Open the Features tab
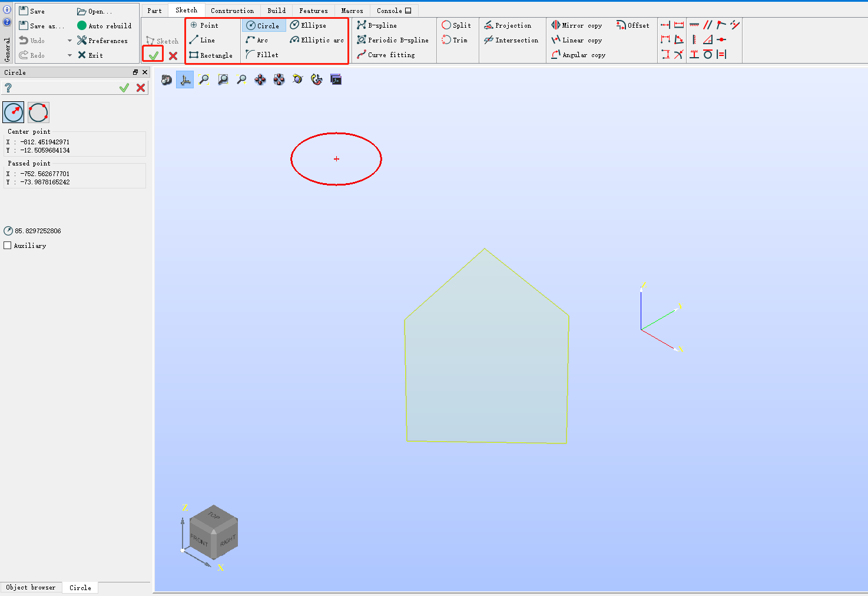This screenshot has height=596, width=868. 313,11
